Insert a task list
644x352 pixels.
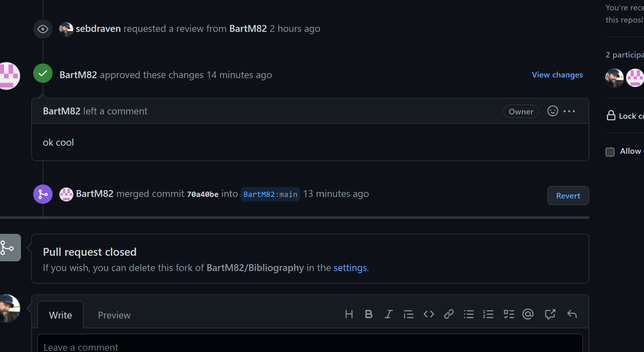pos(508,314)
